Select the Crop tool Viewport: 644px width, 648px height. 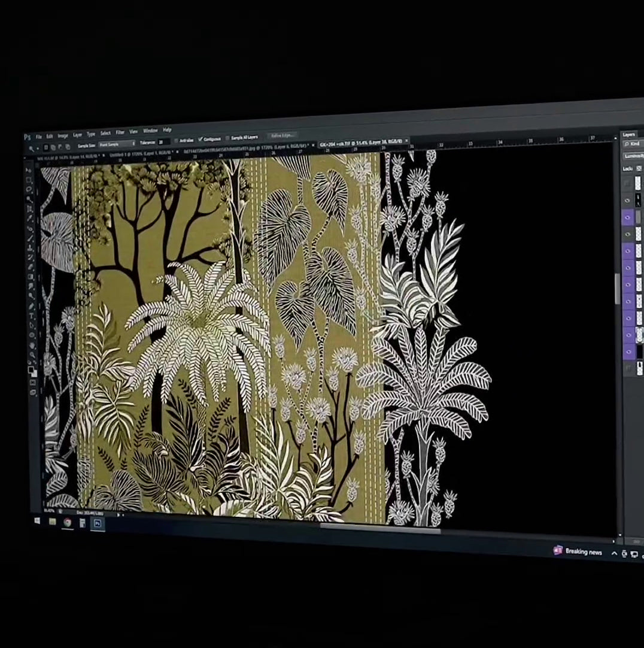point(29,208)
